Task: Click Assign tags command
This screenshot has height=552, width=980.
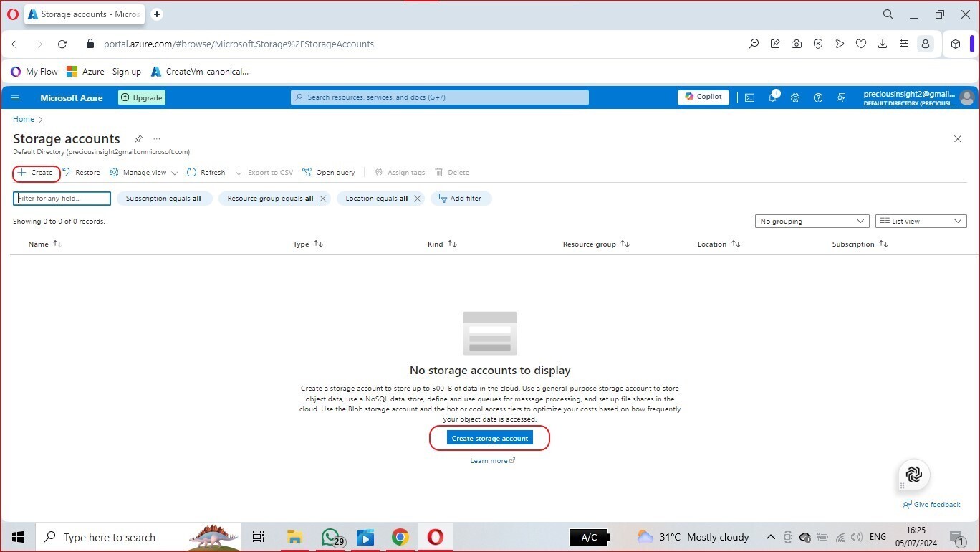Action: pyautogui.click(x=400, y=173)
